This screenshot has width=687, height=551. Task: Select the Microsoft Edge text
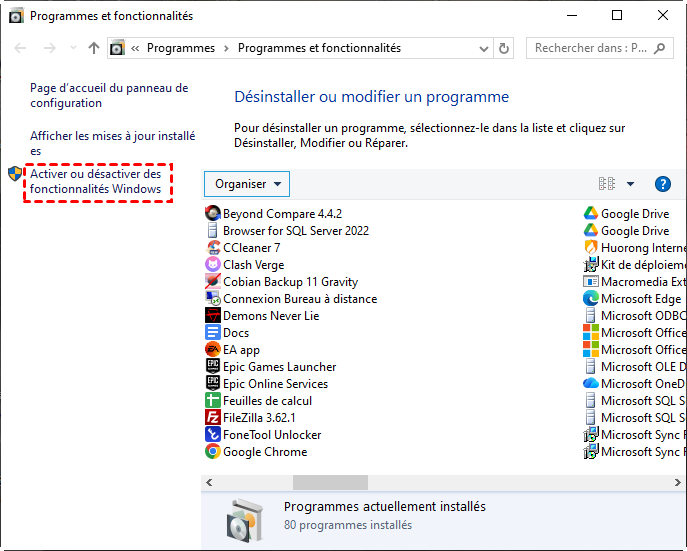point(641,299)
